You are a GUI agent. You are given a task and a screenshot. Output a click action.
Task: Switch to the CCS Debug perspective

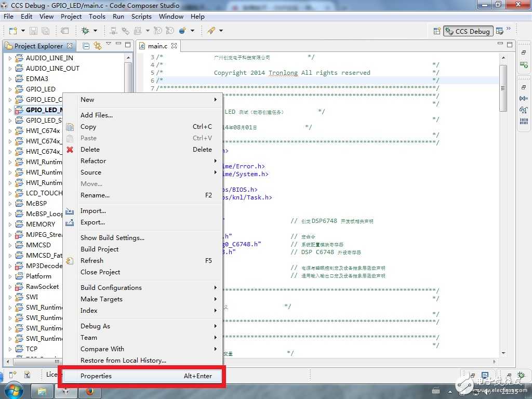coord(467,31)
